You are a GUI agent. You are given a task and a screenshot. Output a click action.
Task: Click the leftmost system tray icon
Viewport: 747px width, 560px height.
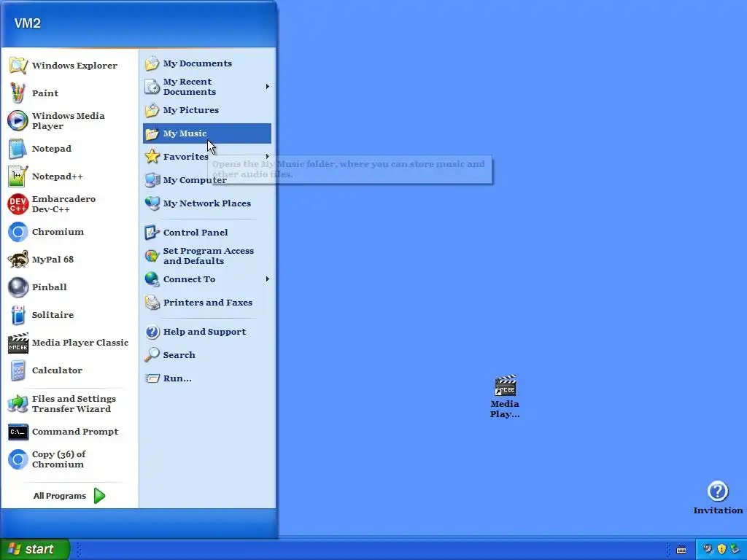(x=708, y=549)
